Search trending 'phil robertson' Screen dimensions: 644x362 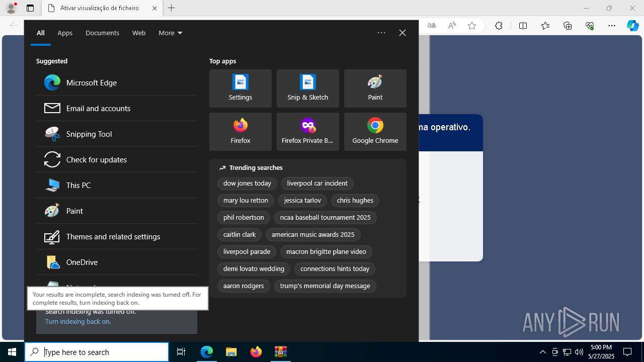[244, 218]
